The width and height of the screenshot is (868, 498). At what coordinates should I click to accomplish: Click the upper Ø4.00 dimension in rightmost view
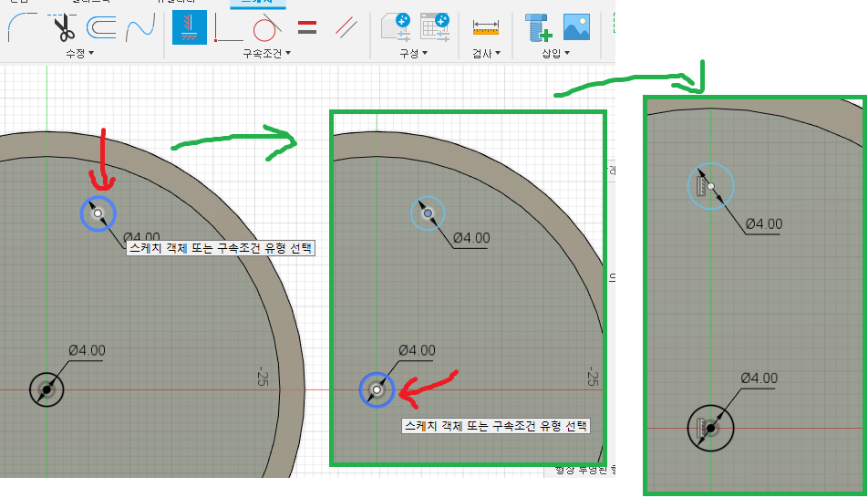[764, 223]
